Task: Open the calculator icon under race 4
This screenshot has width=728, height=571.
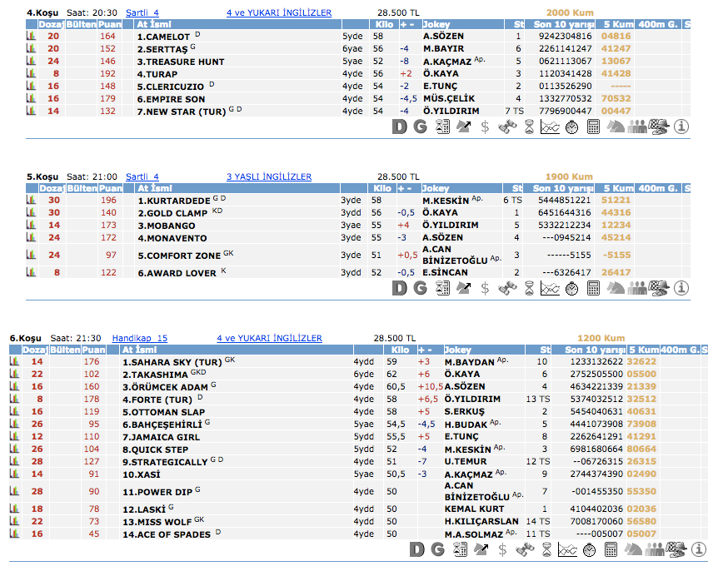Action: [x=594, y=127]
